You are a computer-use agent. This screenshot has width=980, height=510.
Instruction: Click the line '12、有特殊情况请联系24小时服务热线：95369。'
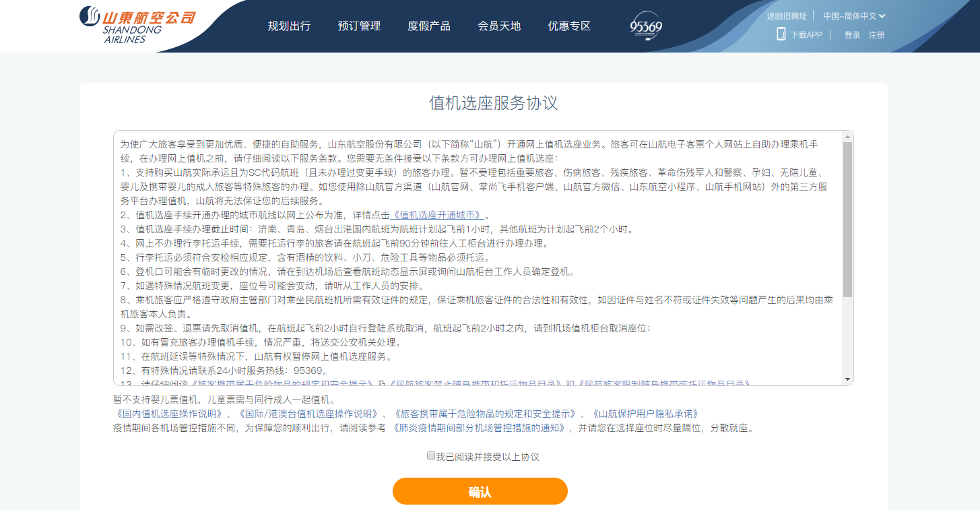[224, 371]
